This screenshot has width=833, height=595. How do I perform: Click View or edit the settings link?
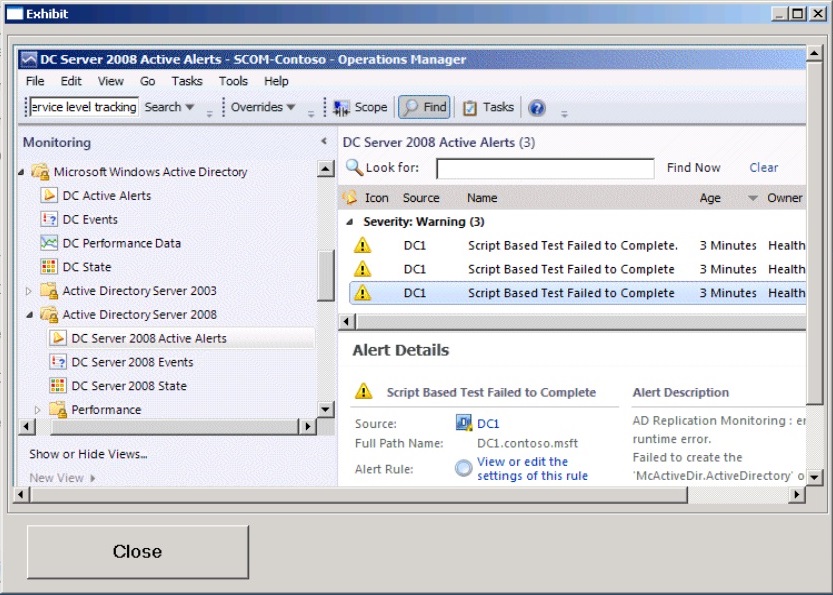click(x=532, y=469)
